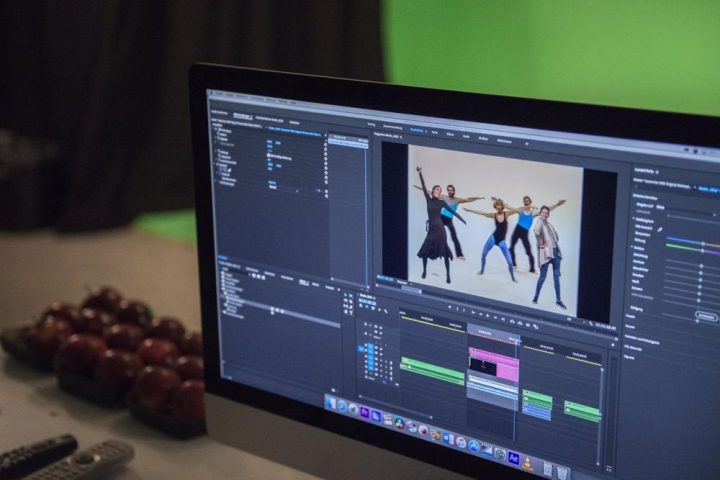Open the Trash in the dock
The height and width of the screenshot is (480, 720).
point(562,472)
